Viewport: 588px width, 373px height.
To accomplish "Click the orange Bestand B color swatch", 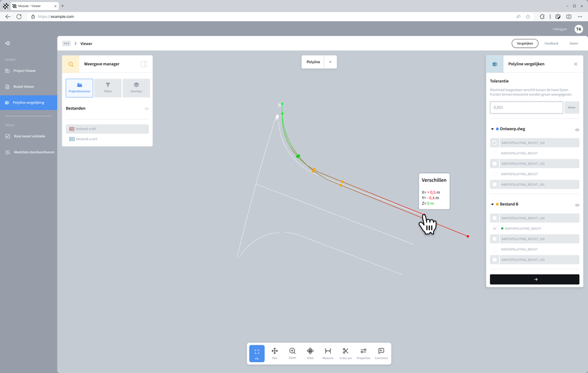I will tap(497, 204).
